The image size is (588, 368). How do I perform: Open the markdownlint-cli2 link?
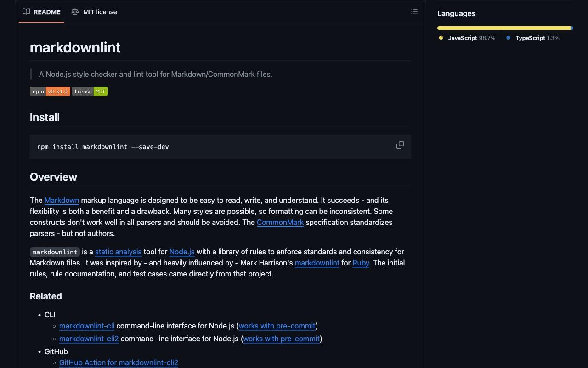[x=89, y=339]
